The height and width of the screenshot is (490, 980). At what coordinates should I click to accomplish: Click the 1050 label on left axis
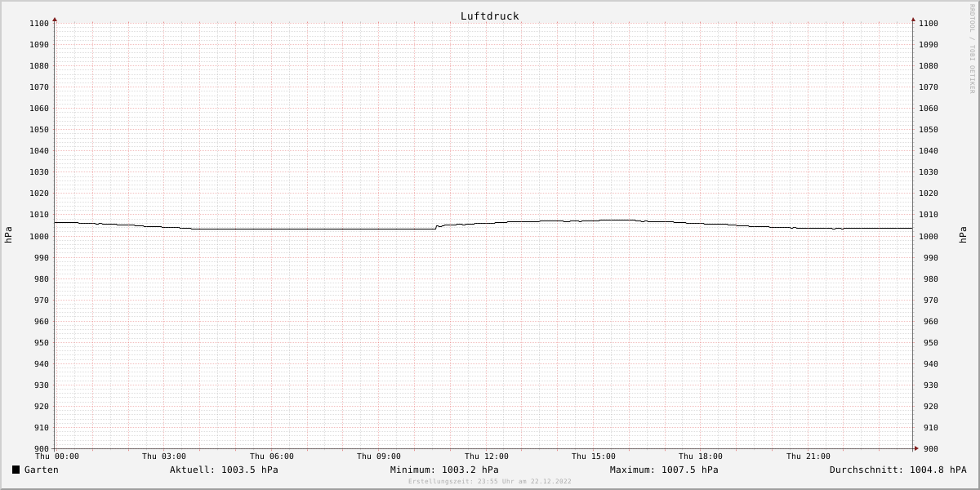(x=39, y=130)
